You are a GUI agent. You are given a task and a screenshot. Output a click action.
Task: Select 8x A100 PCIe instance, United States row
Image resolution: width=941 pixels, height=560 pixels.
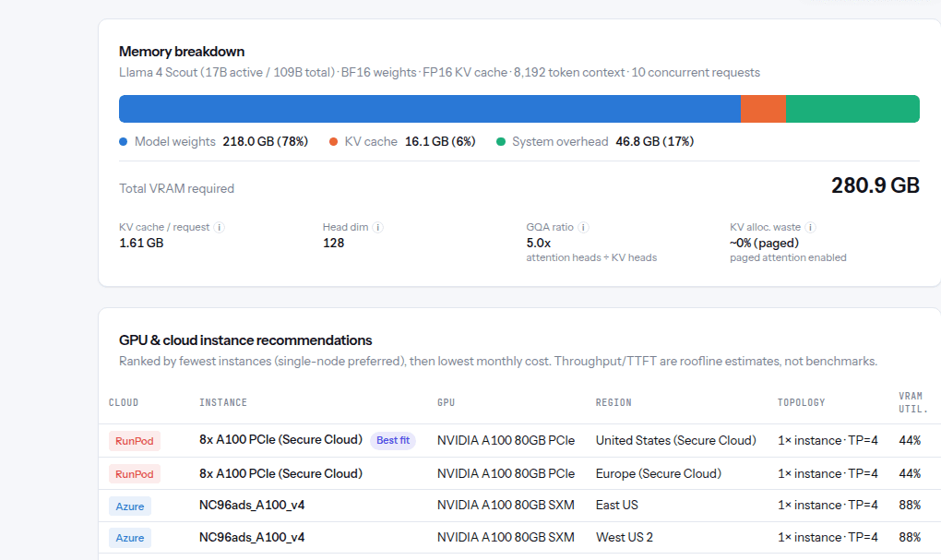pyautogui.click(x=280, y=440)
